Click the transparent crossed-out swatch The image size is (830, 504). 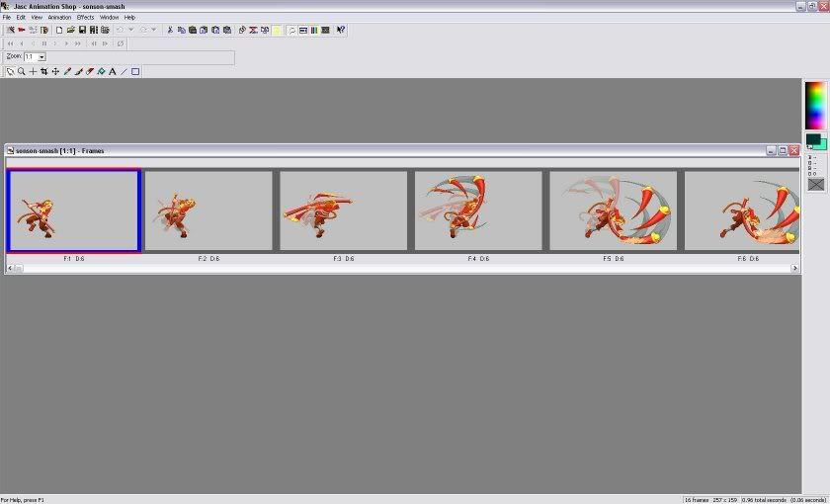(816, 184)
